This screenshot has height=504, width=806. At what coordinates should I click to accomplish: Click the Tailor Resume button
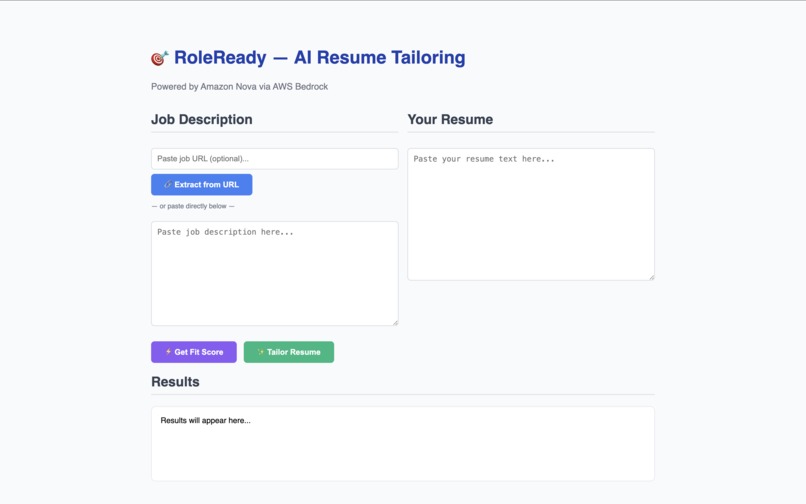pyautogui.click(x=289, y=352)
